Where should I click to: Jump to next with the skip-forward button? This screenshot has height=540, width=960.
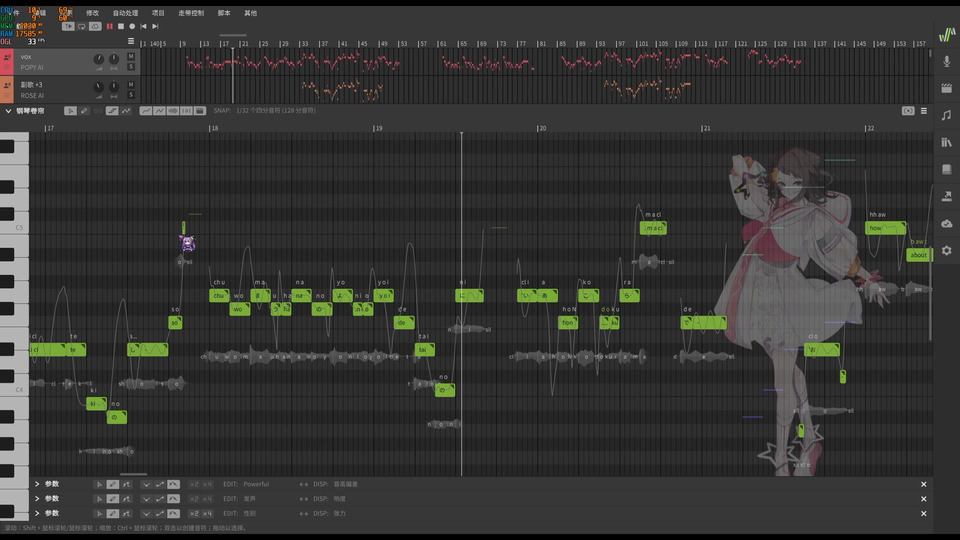(155, 26)
